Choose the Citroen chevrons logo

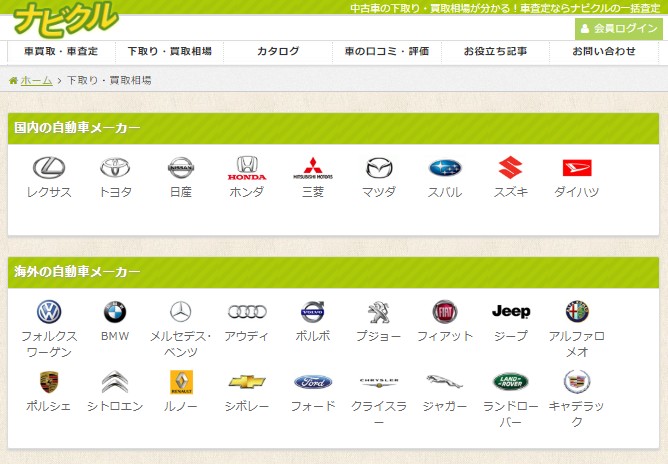[115, 382]
